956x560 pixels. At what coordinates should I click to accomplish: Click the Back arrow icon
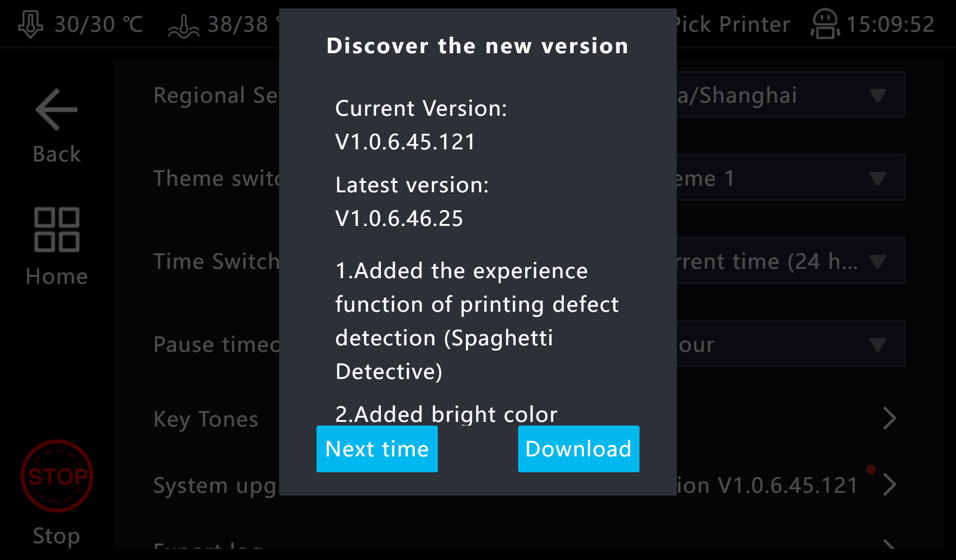click(56, 110)
